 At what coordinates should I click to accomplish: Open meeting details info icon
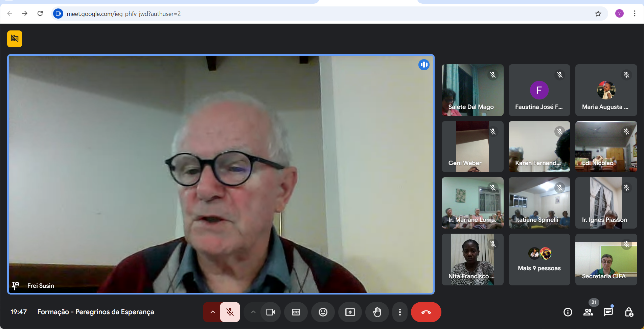click(568, 312)
